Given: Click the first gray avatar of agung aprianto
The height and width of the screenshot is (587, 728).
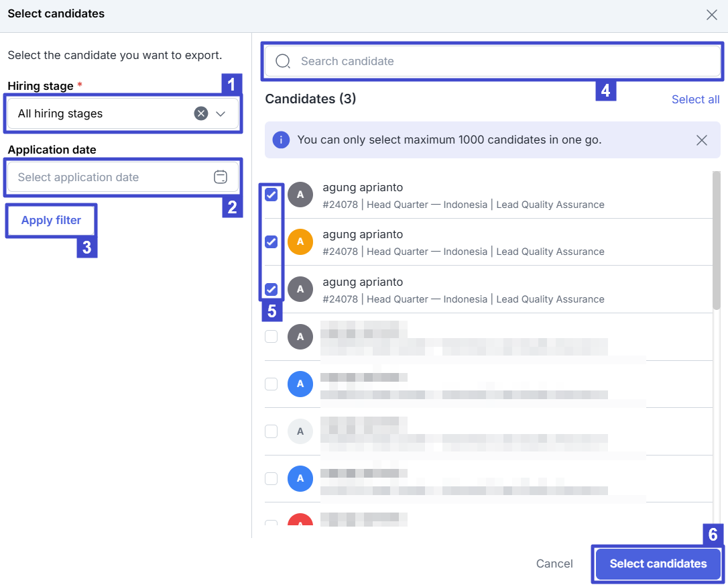Looking at the screenshot, I should 300,195.
